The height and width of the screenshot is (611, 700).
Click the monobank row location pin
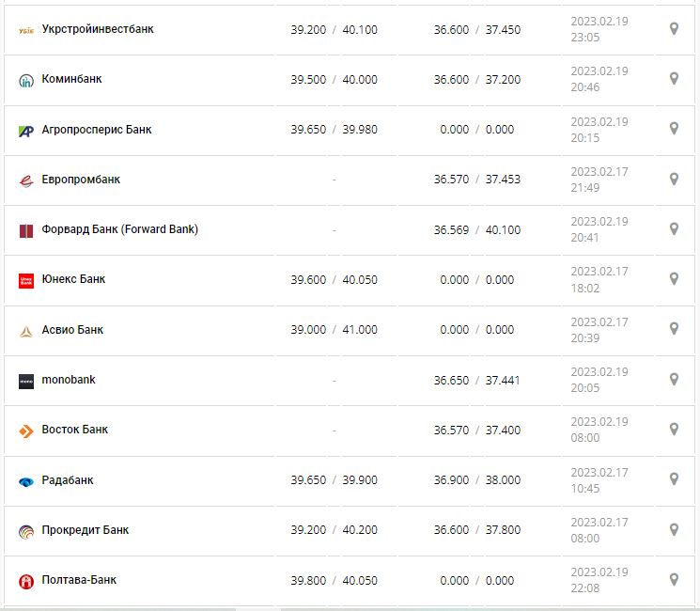674,379
